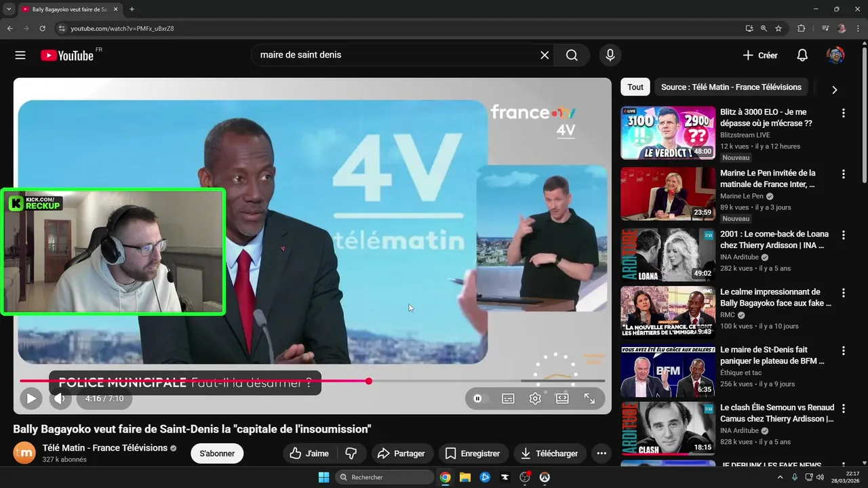Mute the video volume
The width and height of the screenshot is (868, 488).
[x=60, y=399]
